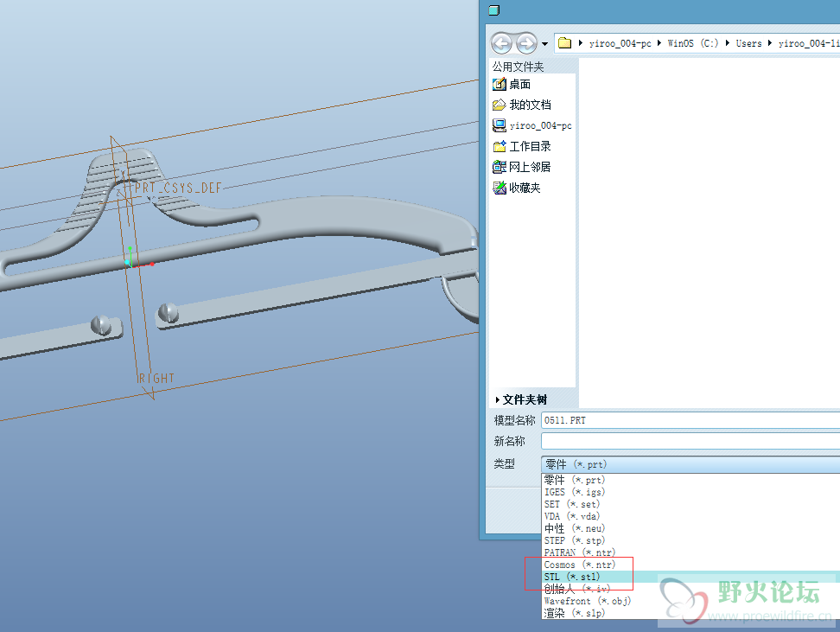Collapse the 类型 type dropdown box

(x=690, y=464)
